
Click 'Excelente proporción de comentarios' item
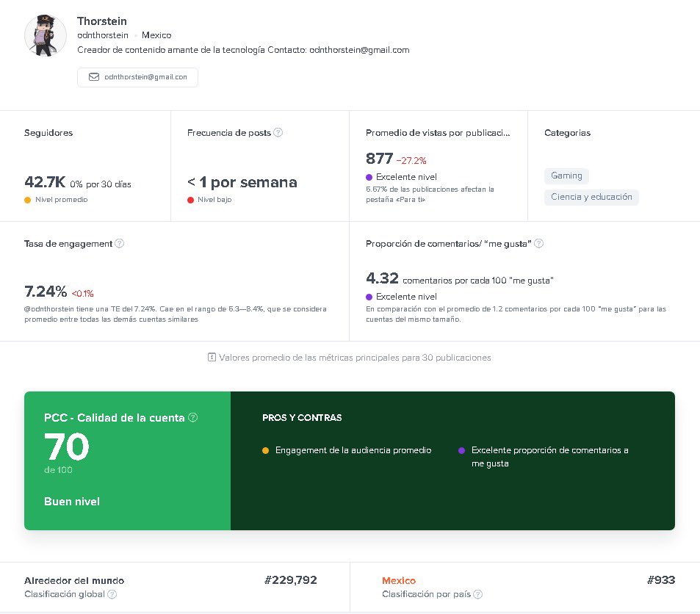(544, 456)
